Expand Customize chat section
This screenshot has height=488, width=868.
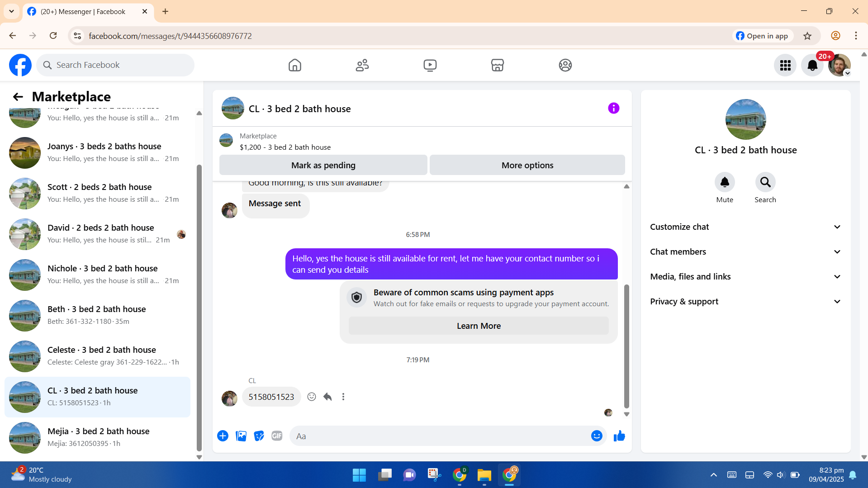click(x=745, y=227)
